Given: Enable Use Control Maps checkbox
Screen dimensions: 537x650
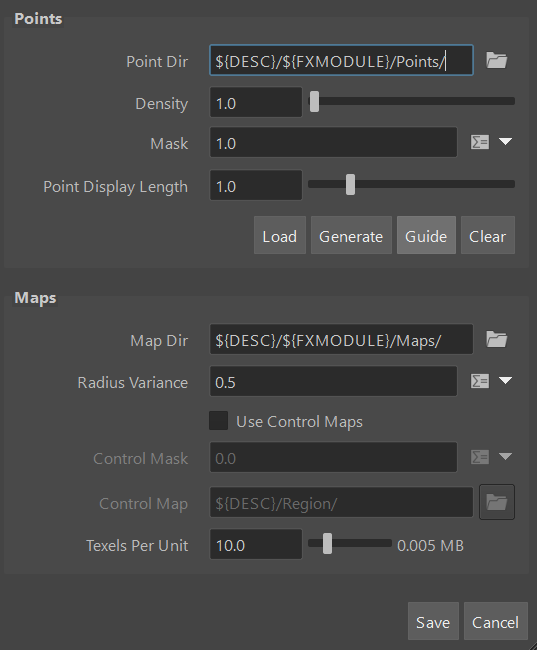Looking at the screenshot, I should click(x=219, y=421).
